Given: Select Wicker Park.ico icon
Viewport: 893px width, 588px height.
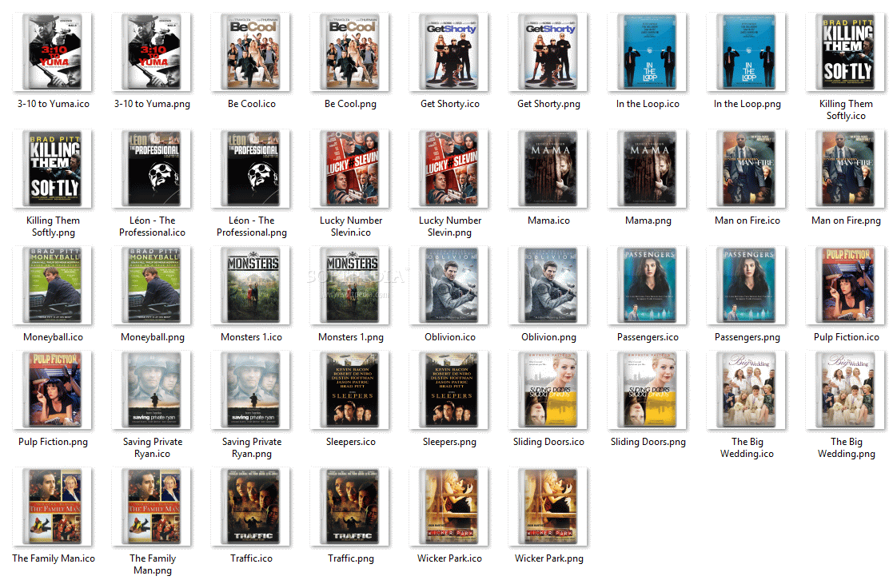Looking at the screenshot, I should (450, 507).
